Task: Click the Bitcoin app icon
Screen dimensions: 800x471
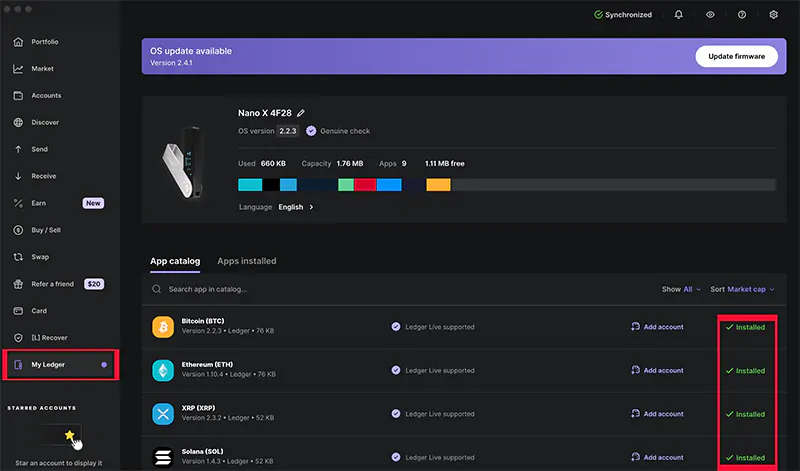Action: coord(164,327)
